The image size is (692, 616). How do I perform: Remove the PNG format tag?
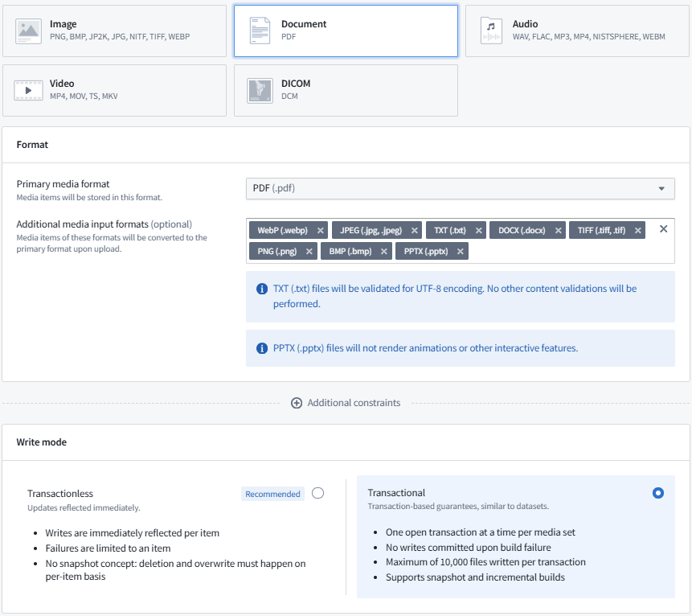[310, 252]
